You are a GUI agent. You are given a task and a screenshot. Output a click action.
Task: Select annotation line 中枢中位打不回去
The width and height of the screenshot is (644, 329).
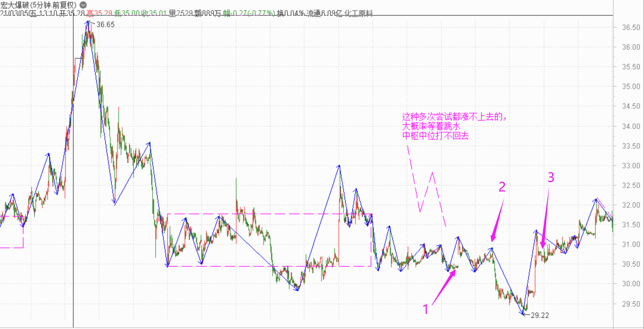(435, 136)
